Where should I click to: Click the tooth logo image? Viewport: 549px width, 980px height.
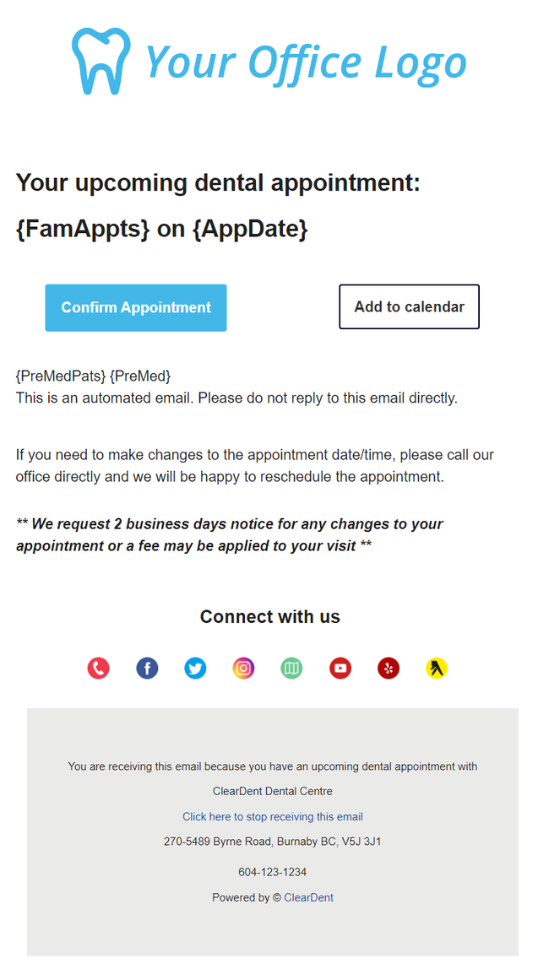[101, 61]
